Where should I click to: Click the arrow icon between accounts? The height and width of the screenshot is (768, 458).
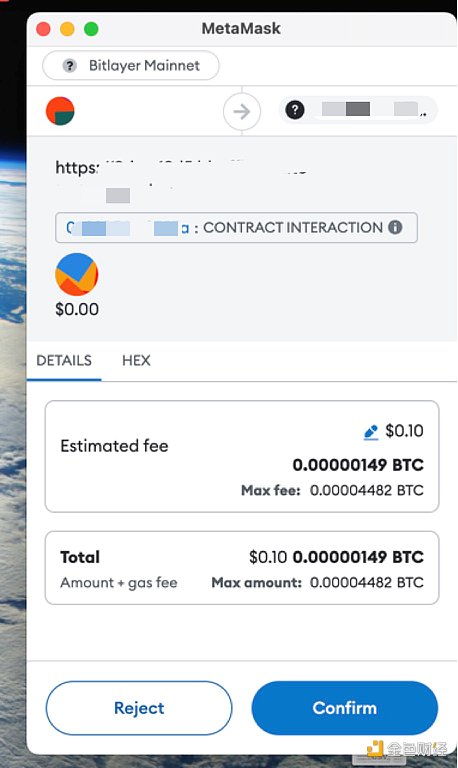coord(242,111)
